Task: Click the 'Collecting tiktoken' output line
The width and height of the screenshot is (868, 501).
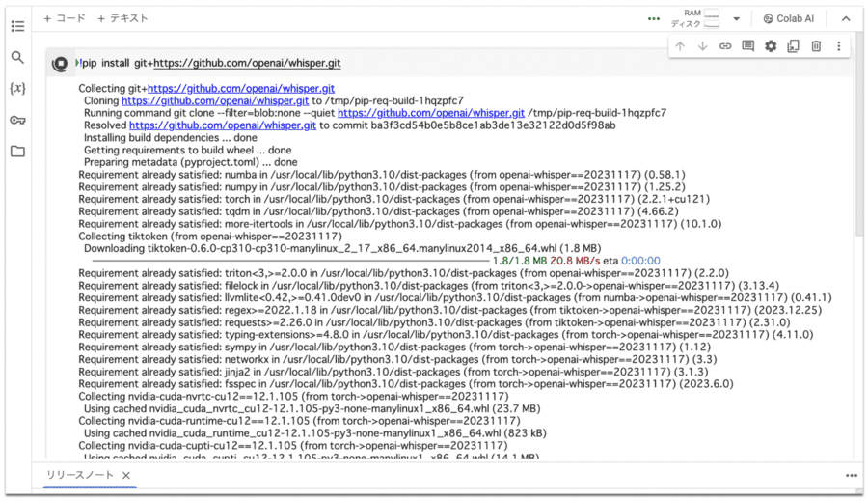Action: [210, 237]
